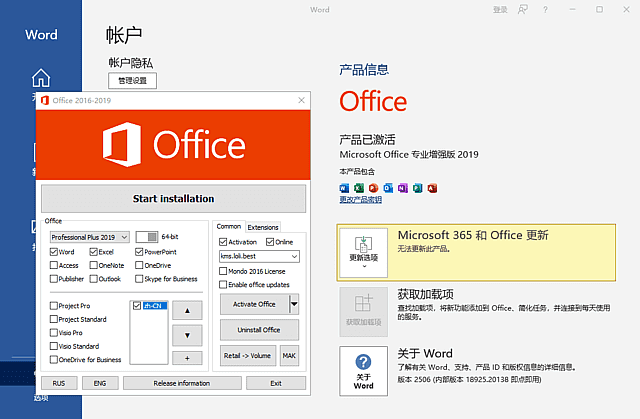Open the feedback person icon in title bar
This screenshot has width=640, height=419.
point(523,9)
